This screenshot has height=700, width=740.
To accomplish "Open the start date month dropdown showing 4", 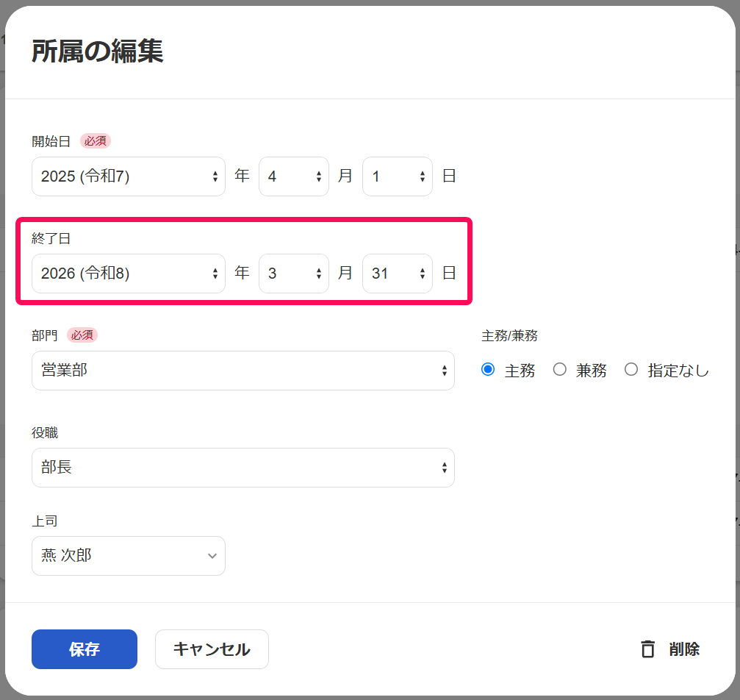I will point(293,176).
